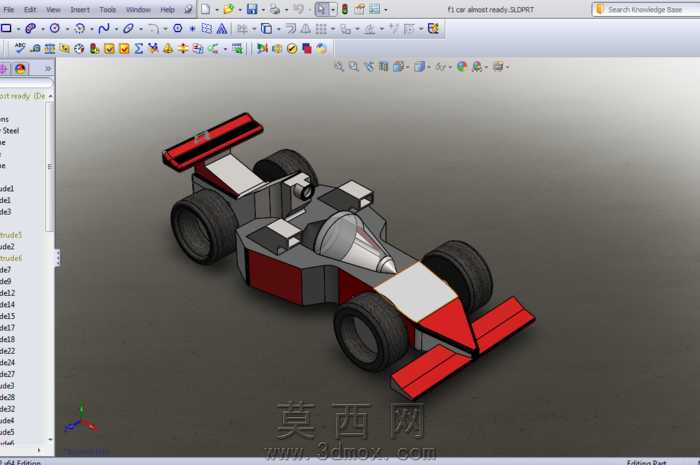
Task: Open the View menu
Action: tap(53, 9)
